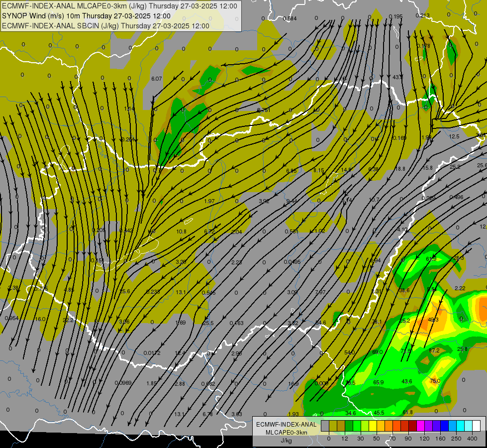The image size is (487, 448).
Task: Click the map value 61.9
Action: 431,259
